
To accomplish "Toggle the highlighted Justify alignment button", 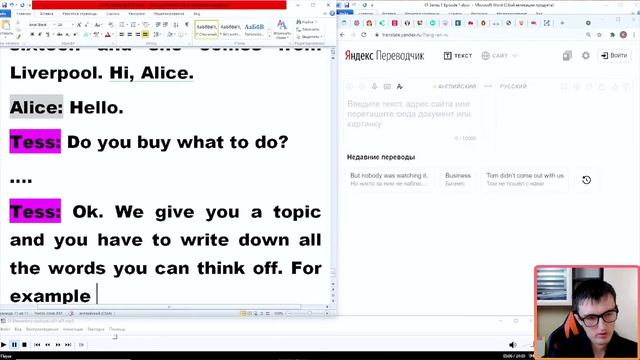I will click(145, 35).
